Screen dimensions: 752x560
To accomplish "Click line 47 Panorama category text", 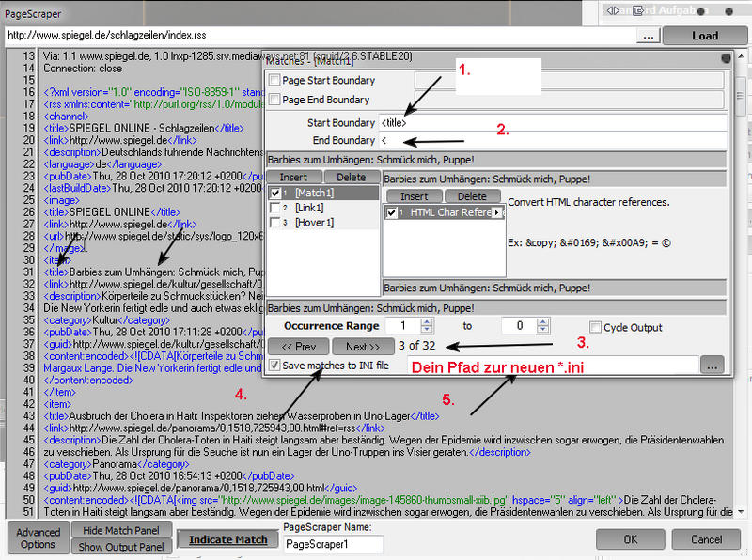I will [114, 463].
